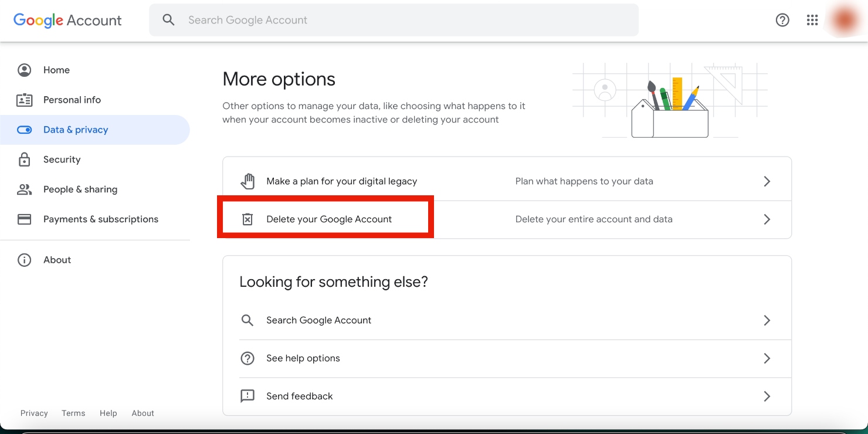The width and height of the screenshot is (868, 434).
Task: Click the Google Account logo
Action: point(67,20)
